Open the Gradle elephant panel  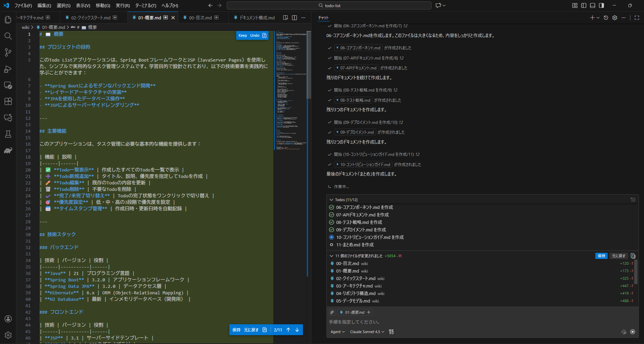pyautogui.click(x=8, y=151)
